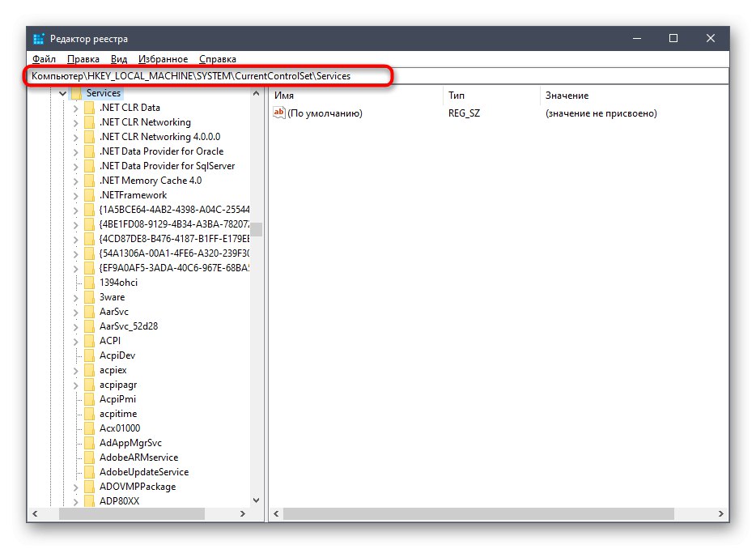Image resolution: width=756 pixels, height=549 pixels.
Task: Click the {4BE1FD08-9129 folder icon
Action: pyautogui.click(x=89, y=224)
